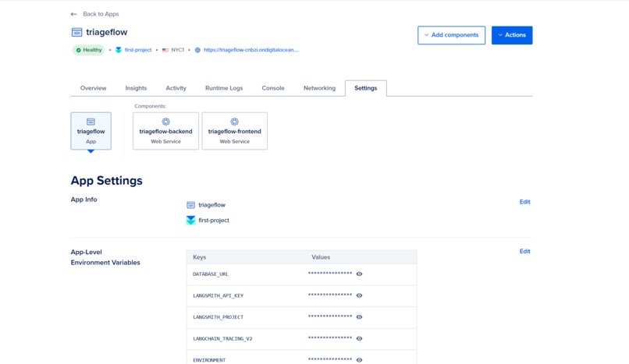Click the ENVIRONMENT key name
The image size is (629, 364).
click(x=209, y=360)
